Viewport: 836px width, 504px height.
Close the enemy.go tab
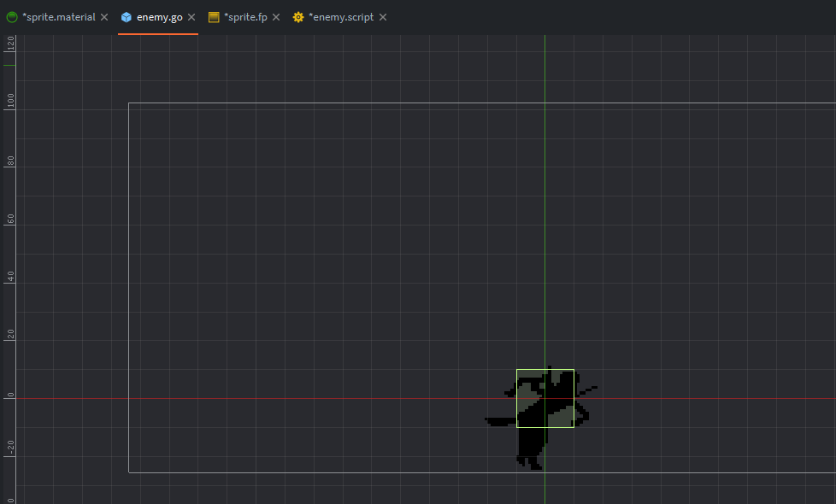(191, 17)
